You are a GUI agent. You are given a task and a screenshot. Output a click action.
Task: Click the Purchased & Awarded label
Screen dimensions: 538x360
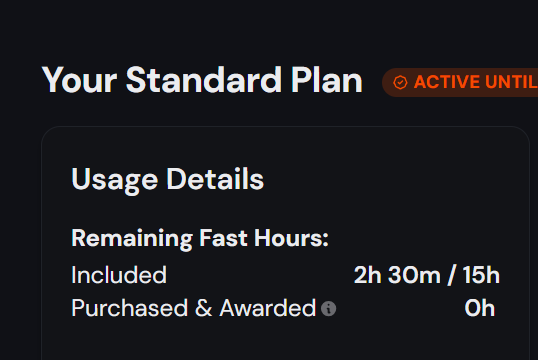(194, 308)
